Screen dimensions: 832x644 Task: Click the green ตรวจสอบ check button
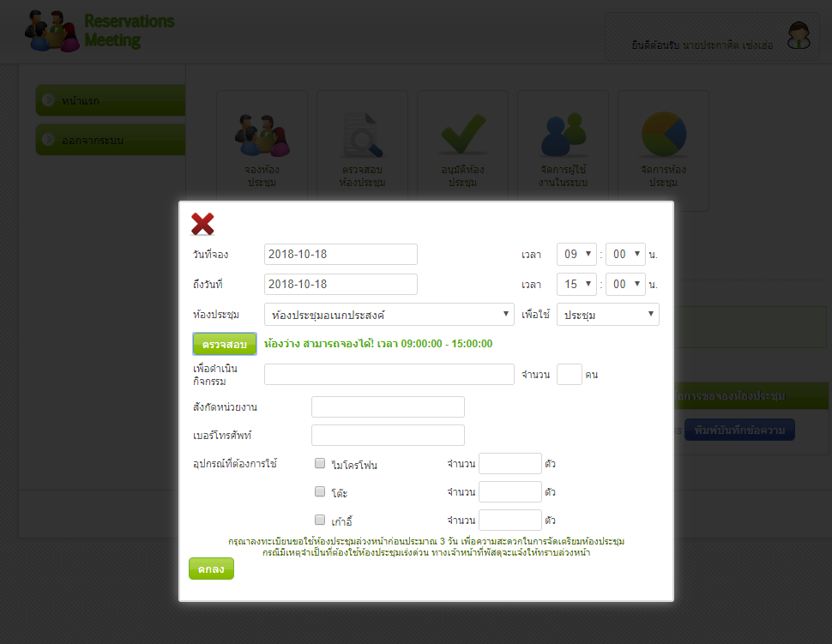225,344
